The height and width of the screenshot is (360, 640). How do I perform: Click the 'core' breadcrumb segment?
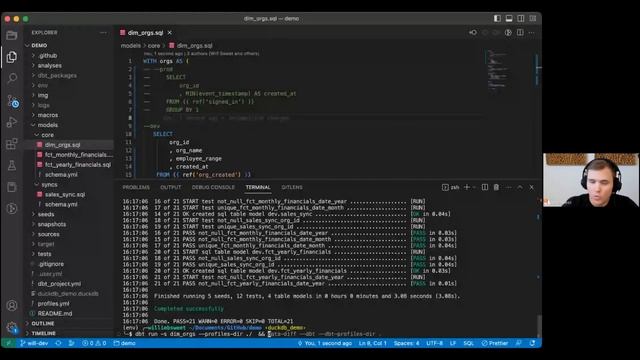click(x=154, y=46)
